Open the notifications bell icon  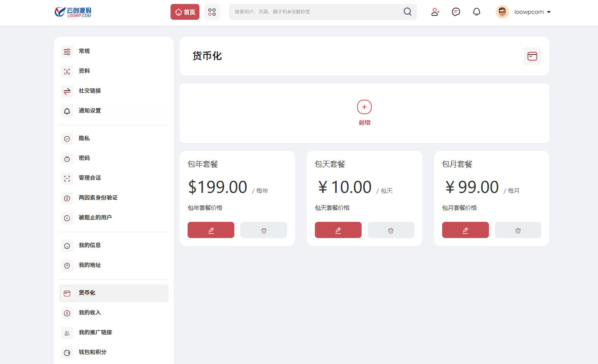tap(477, 12)
